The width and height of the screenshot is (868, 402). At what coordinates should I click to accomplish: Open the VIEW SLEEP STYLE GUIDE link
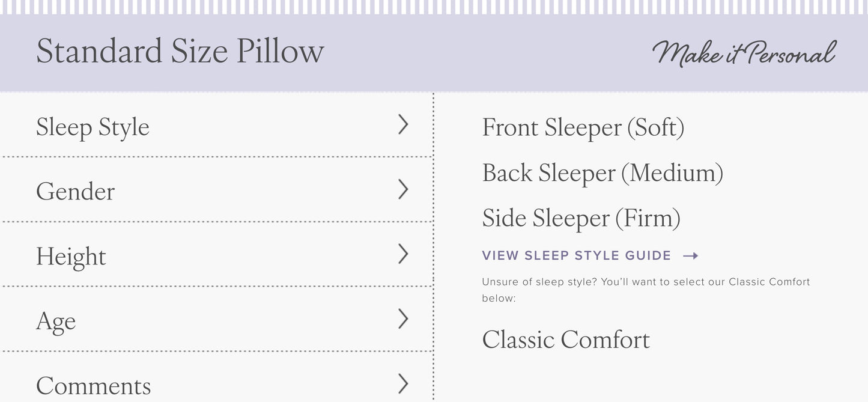tap(576, 255)
